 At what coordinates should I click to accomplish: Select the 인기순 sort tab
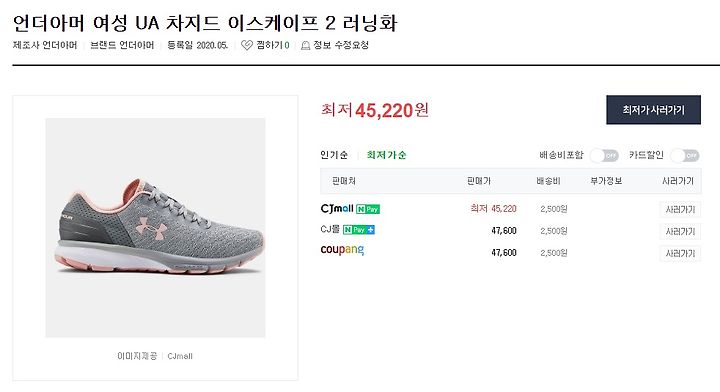[x=334, y=155]
